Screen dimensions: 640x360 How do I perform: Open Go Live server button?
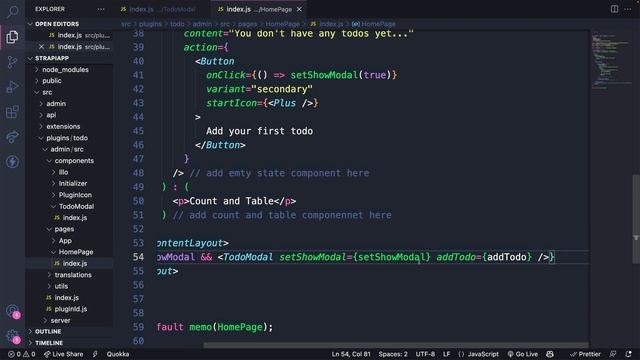(522, 354)
